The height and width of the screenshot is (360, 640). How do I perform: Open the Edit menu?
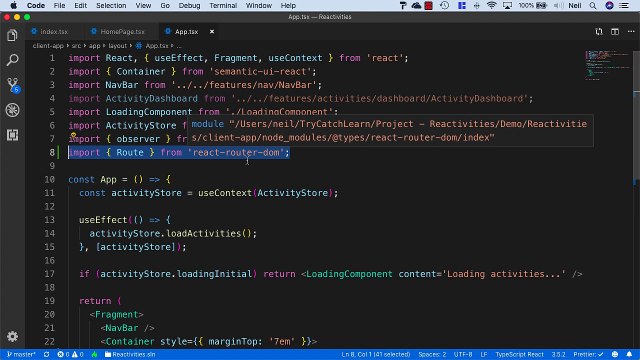[80, 5]
